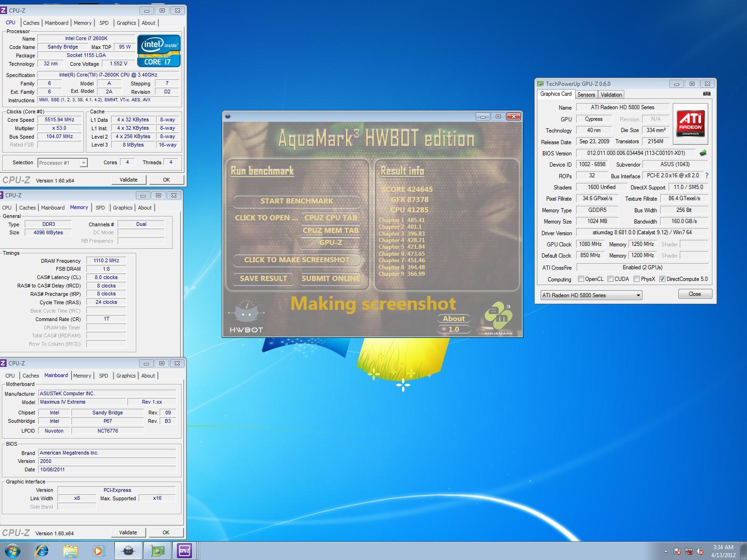
Task: Toggle the DirectCompute 5.0 checkbox
Action: [662, 279]
